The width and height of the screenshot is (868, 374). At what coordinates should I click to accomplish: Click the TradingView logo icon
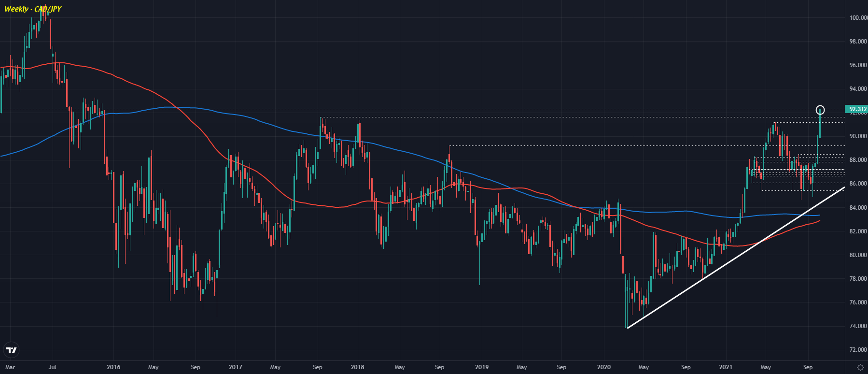pos(11,350)
